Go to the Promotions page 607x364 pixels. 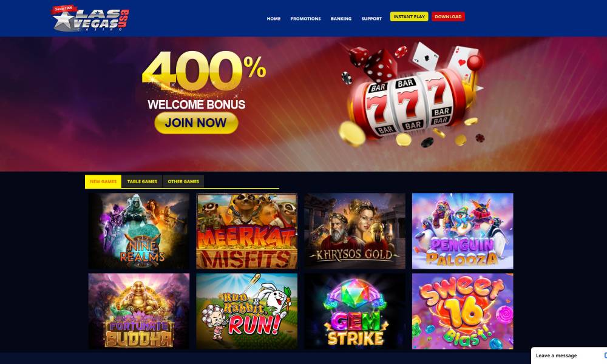coord(305,19)
